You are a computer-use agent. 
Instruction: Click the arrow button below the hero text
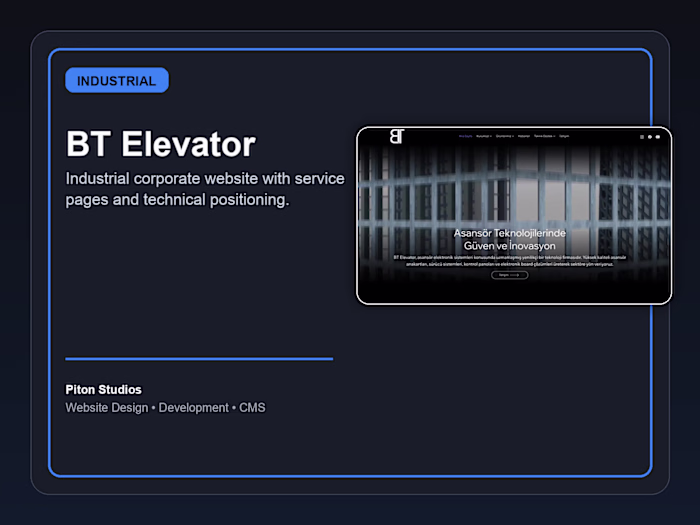click(509, 275)
